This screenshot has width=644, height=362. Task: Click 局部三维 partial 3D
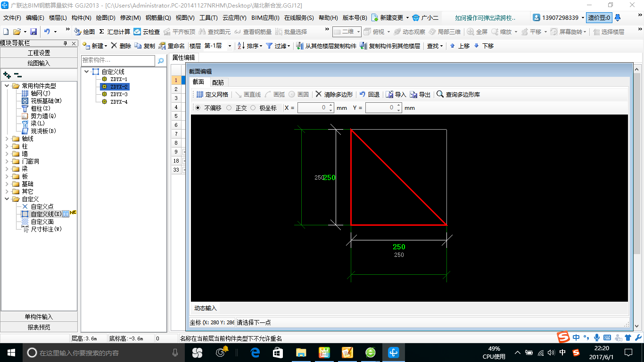(445, 32)
